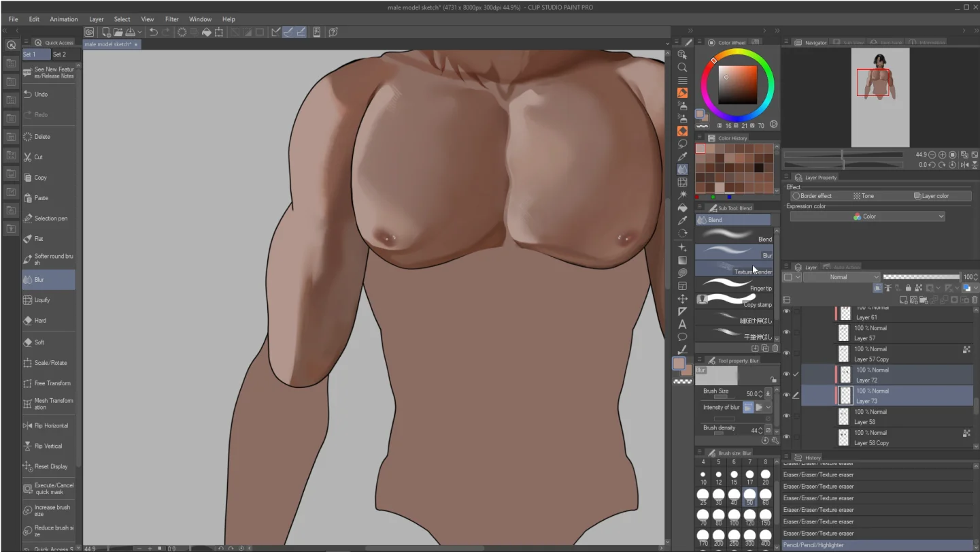Open the Filter menu

coord(172,19)
